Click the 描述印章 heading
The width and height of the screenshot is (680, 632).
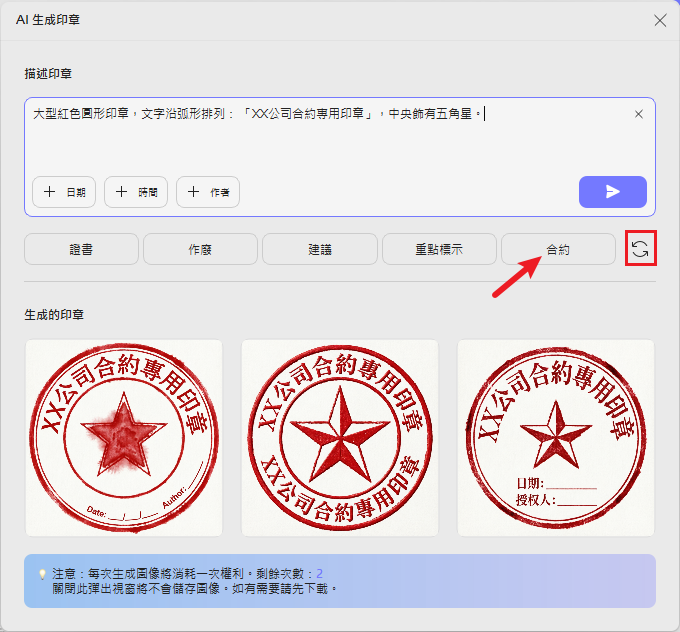[x=48, y=74]
